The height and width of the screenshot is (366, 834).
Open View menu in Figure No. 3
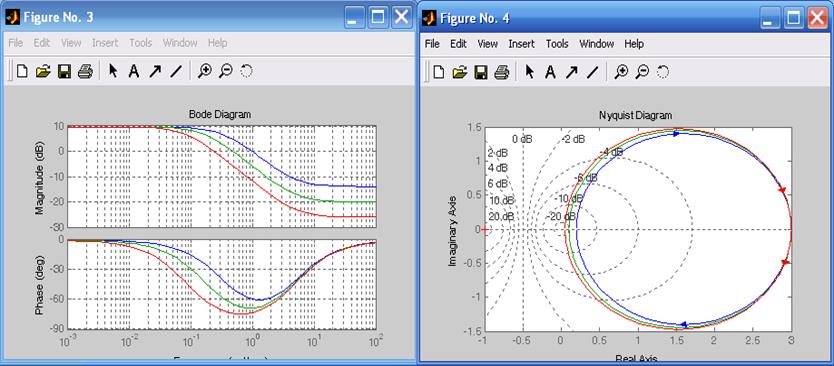click(71, 43)
